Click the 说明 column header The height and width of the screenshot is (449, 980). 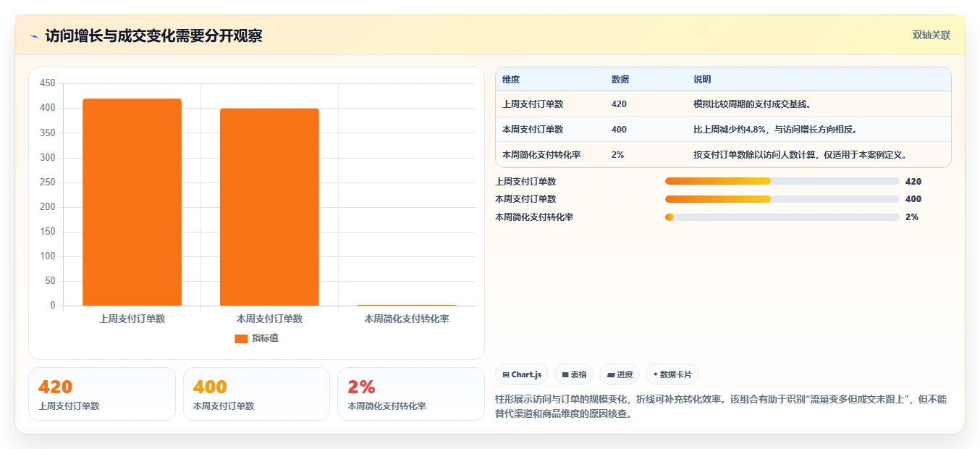(x=702, y=80)
